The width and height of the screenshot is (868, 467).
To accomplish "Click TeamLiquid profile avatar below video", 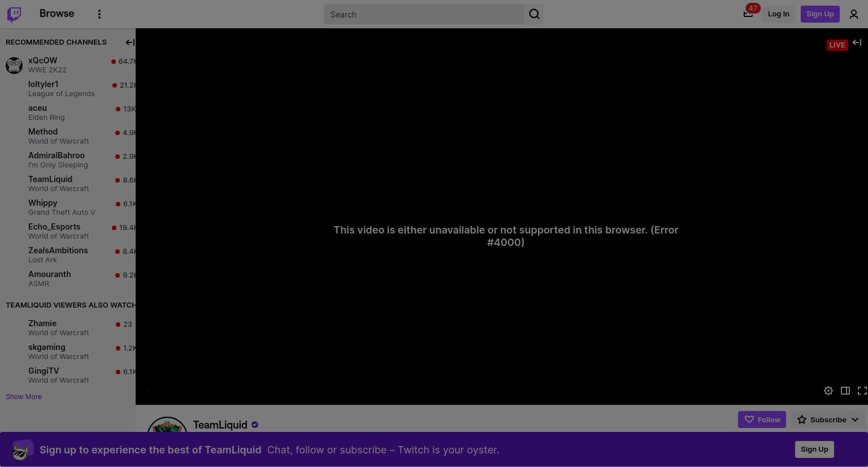I will tap(167, 425).
